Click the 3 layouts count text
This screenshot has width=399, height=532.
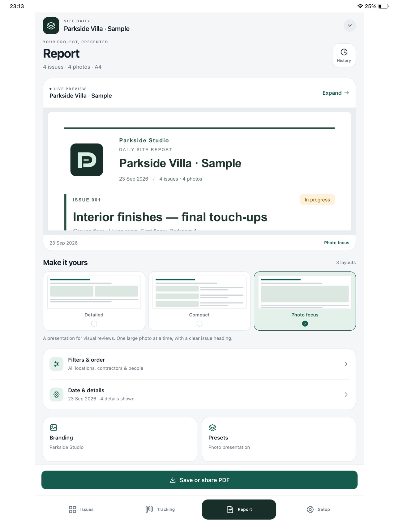(x=346, y=263)
